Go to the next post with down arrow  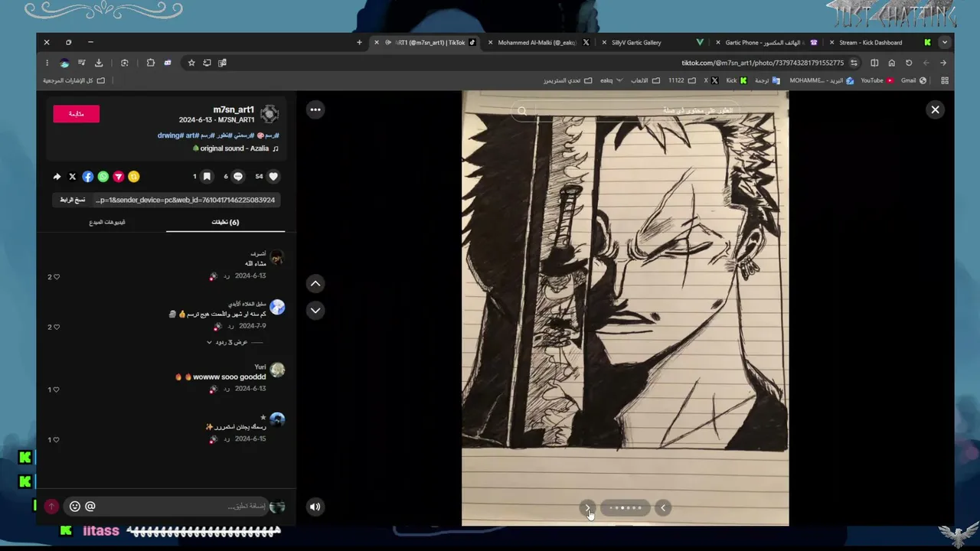[315, 310]
